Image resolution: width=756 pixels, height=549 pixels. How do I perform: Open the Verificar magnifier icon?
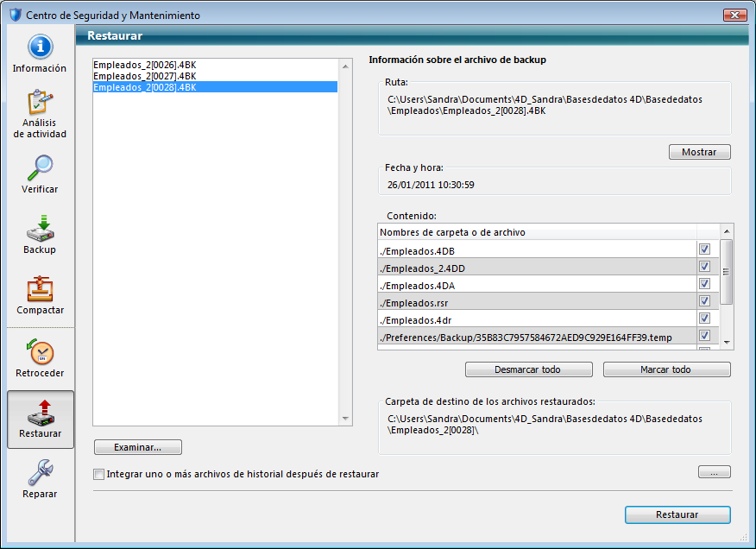[x=40, y=168]
